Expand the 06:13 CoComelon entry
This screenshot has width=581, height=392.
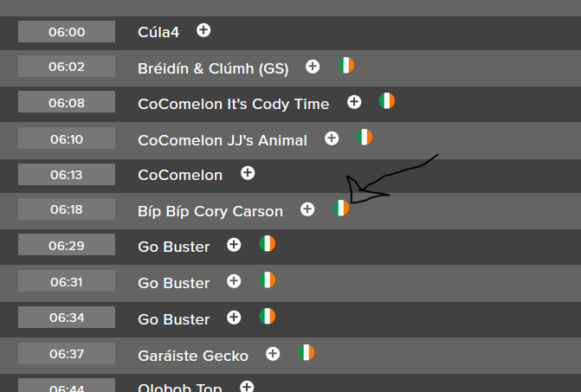[248, 173]
